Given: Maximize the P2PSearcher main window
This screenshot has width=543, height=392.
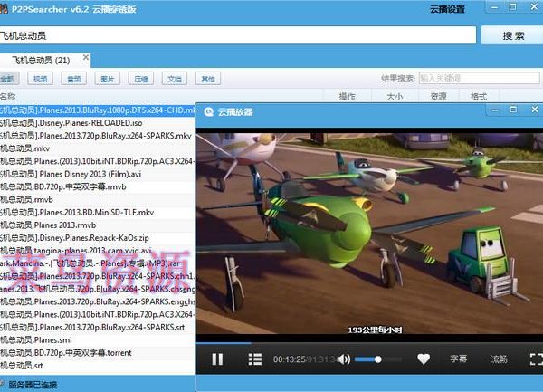Looking at the screenshot, I should 513,7.
